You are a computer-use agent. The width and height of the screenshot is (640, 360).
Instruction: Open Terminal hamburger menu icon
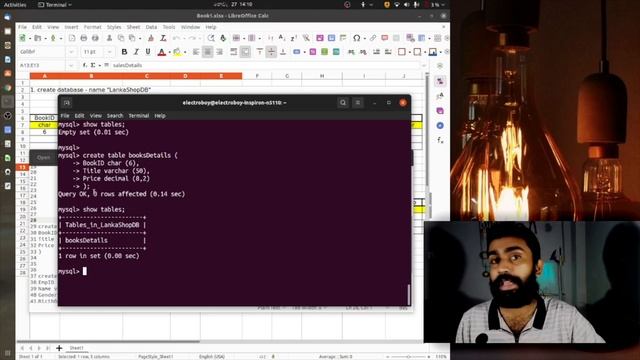[x=358, y=103]
